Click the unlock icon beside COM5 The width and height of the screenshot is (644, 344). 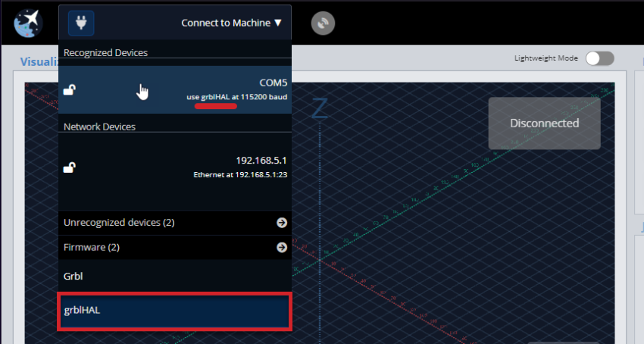(x=70, y=89)
